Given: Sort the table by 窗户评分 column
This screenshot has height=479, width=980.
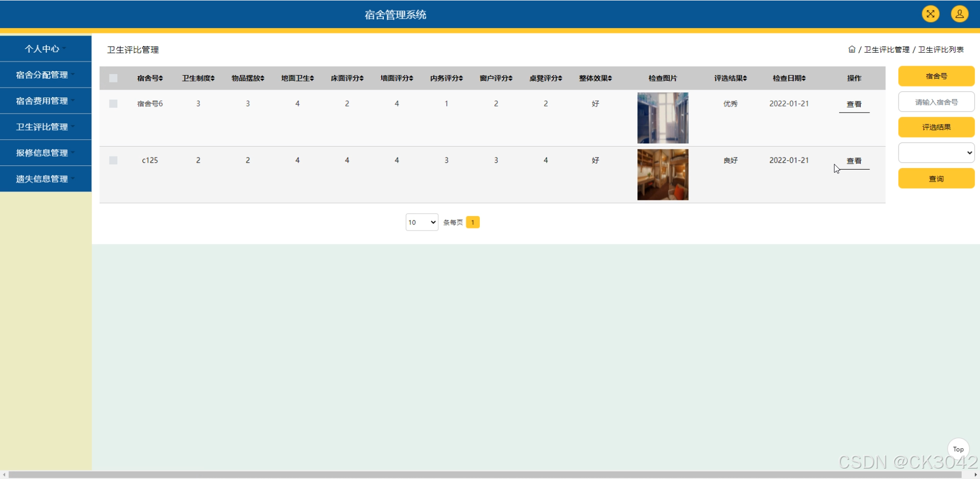Looking at the screenshot, I should tap(496, 78).
